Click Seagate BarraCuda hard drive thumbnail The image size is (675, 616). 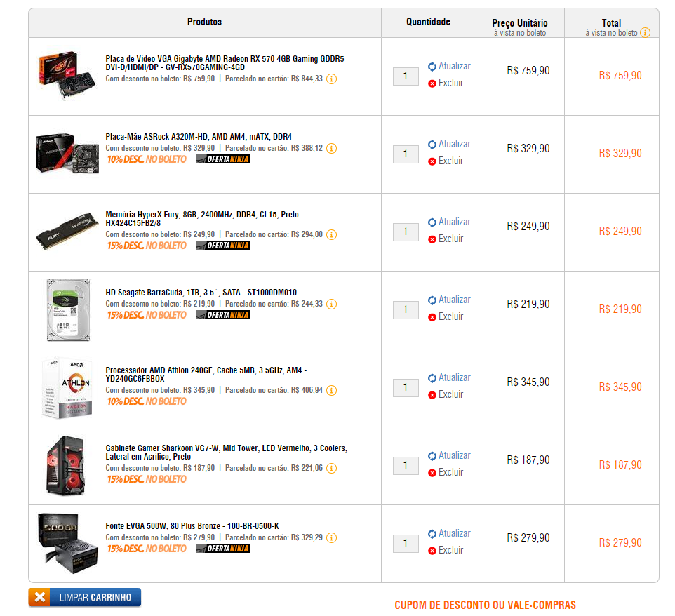(x=69, y=310)
